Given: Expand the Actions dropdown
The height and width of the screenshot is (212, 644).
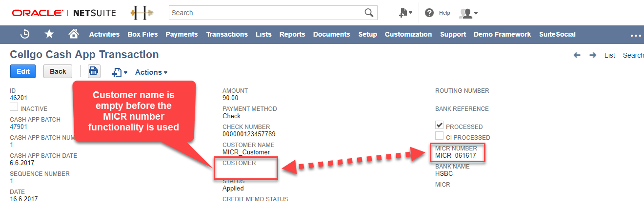Looking at the screenshot, I should (151, 72).
